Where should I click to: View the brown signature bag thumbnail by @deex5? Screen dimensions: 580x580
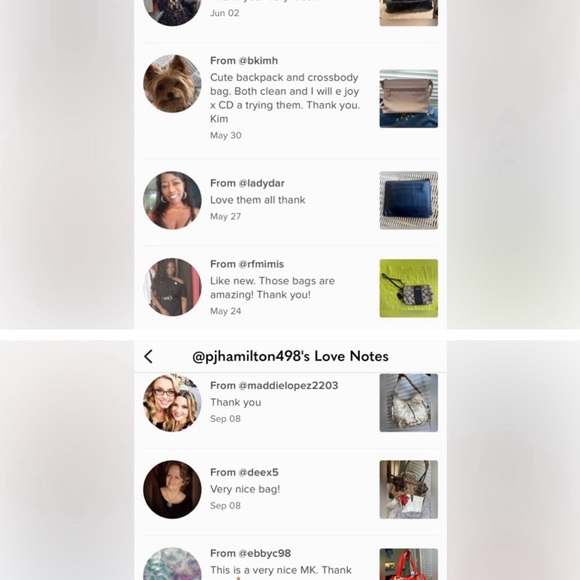click(409, 489)
